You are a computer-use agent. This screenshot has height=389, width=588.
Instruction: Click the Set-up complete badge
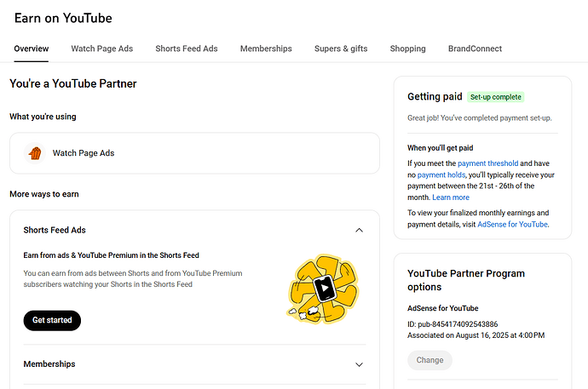point(495,97)
